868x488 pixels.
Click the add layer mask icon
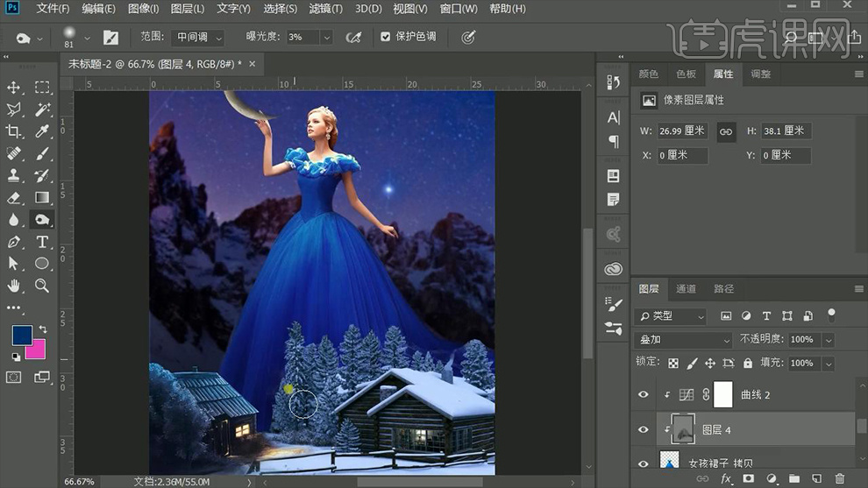point(749,479)
